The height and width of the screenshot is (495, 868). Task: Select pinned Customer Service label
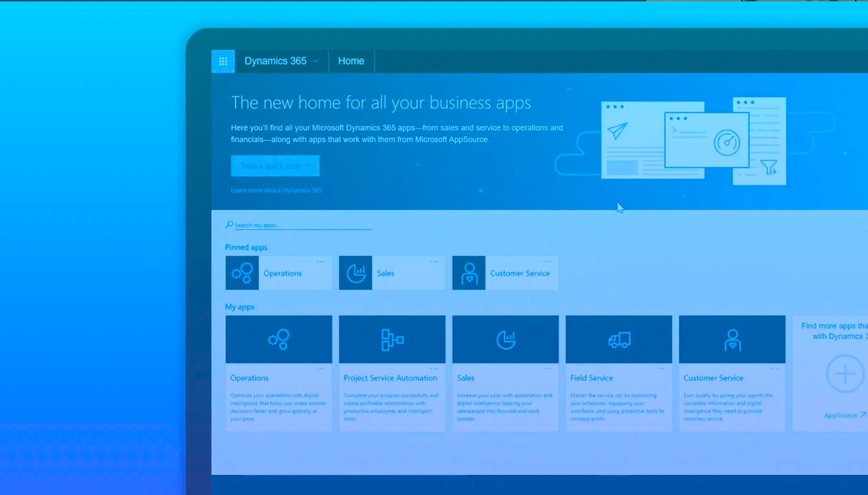point(520,273)
